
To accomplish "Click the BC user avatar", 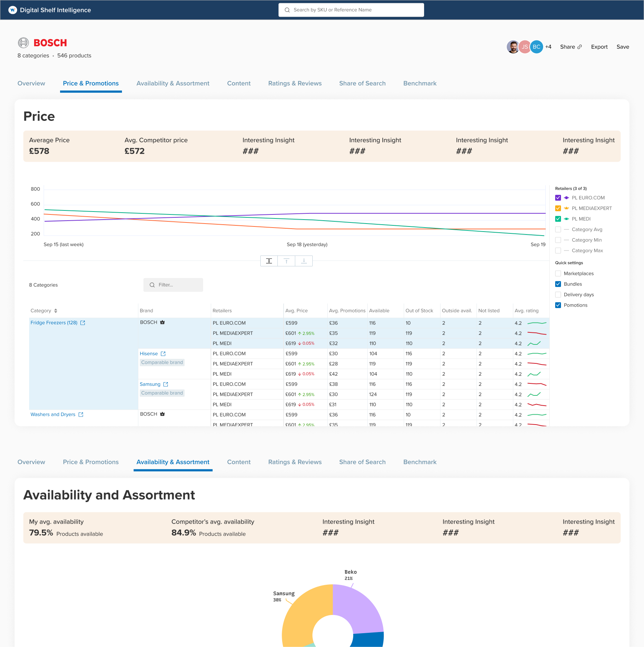I will click(536, 47).
